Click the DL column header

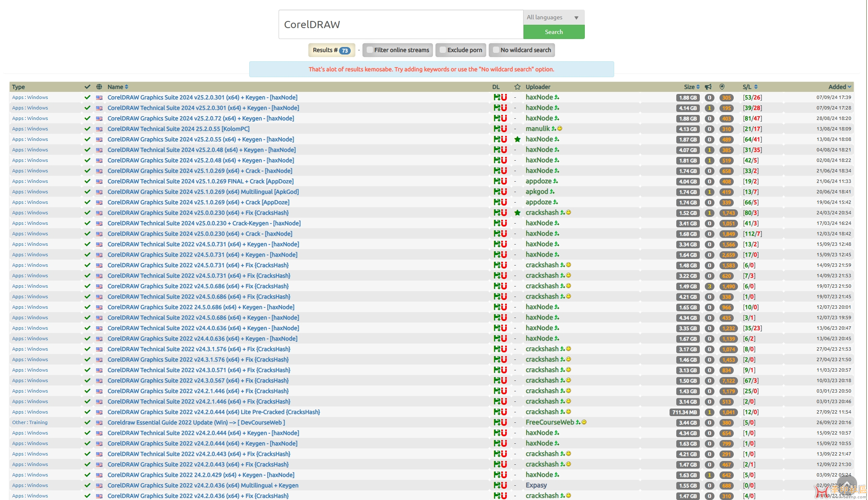[x=496, y=87]
